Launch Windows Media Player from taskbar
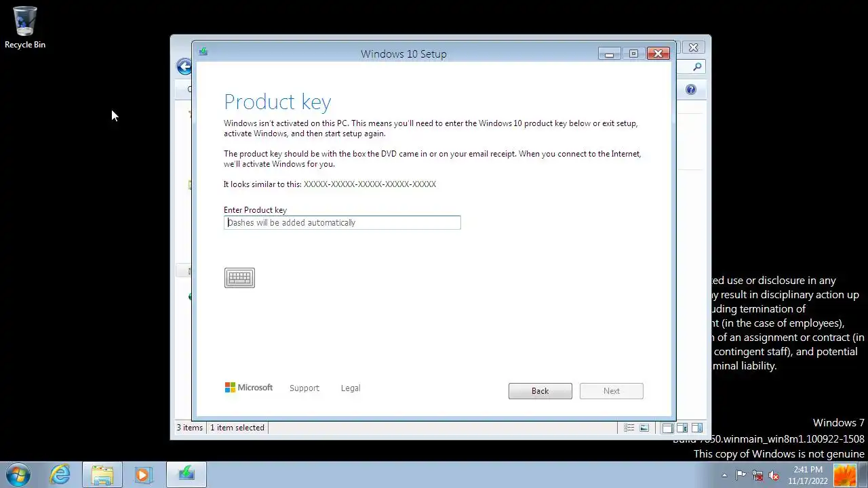This screenshot has height=488, width=868. coord(143,474)
